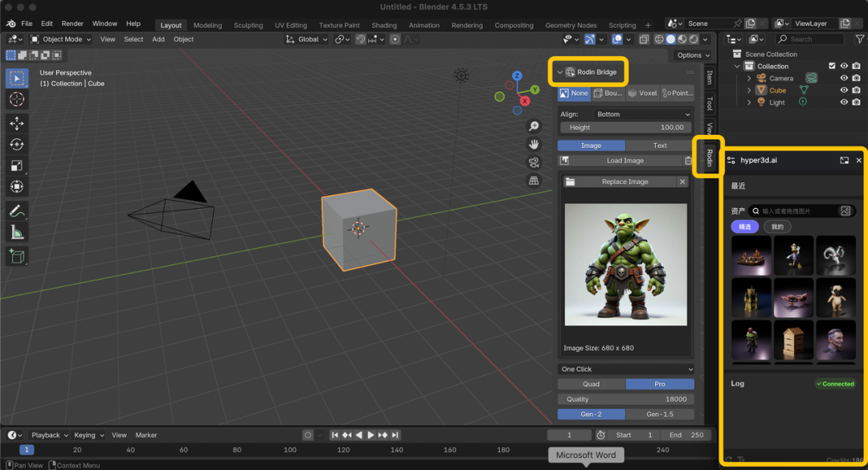This screenshot has height=470, width=868.
Task: Open the Render menu
Action: (72, 24)
